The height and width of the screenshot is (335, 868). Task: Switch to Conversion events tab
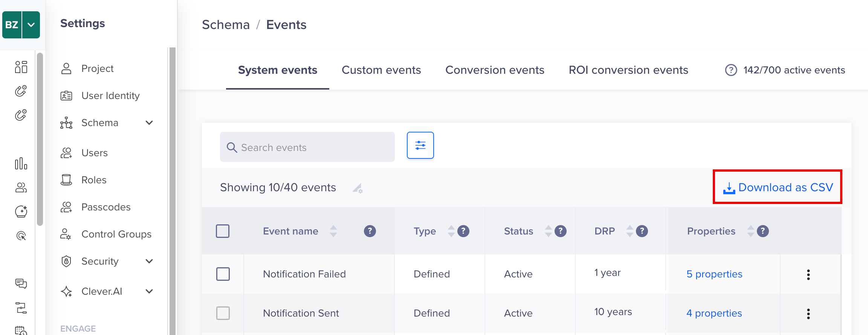495,70
